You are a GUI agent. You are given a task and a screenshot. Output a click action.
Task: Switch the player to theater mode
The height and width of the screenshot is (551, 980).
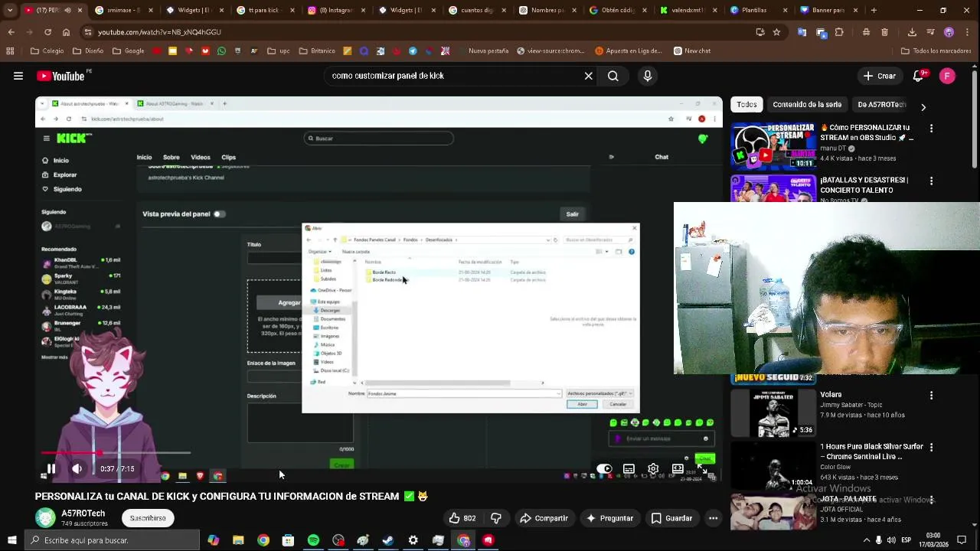(678, 468)
